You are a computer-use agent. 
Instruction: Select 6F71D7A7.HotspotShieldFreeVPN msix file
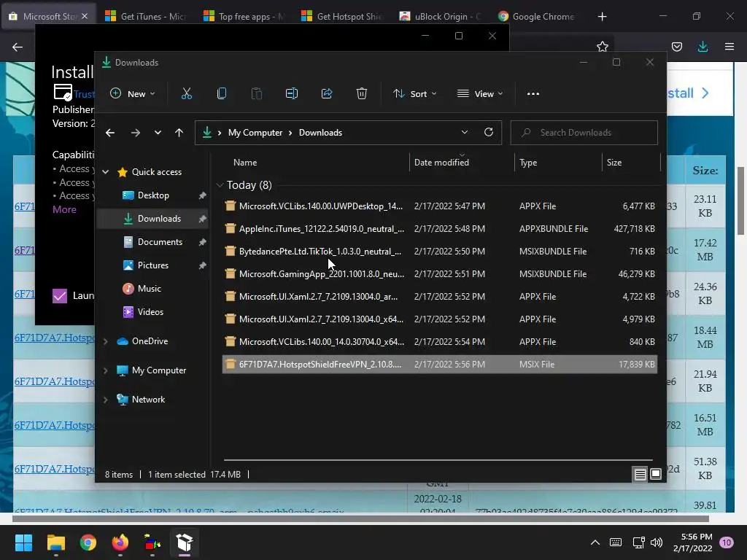[x=440, y=365]
